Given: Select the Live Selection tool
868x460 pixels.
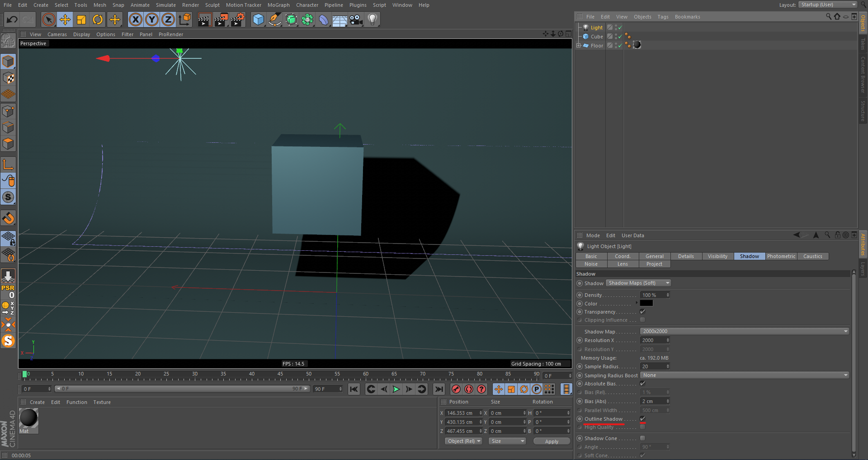Looking at the screenshot, I should (x=48, y=19).
